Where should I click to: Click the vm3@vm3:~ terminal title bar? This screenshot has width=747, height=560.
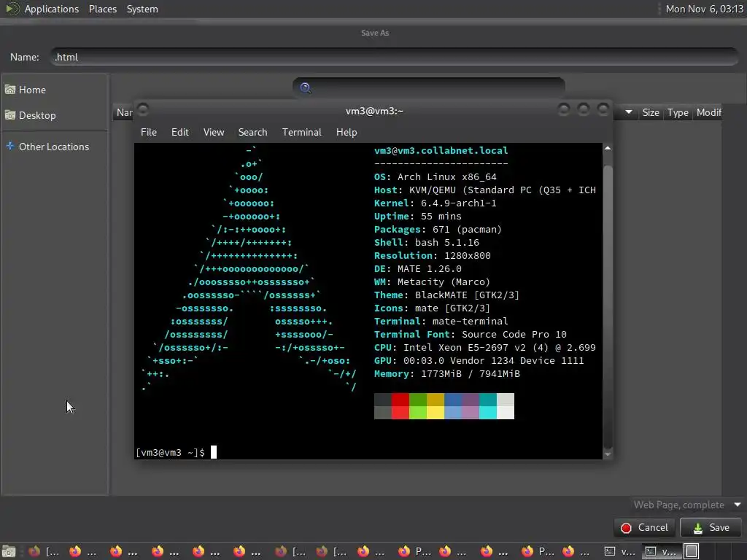click(x=374, y=111)
